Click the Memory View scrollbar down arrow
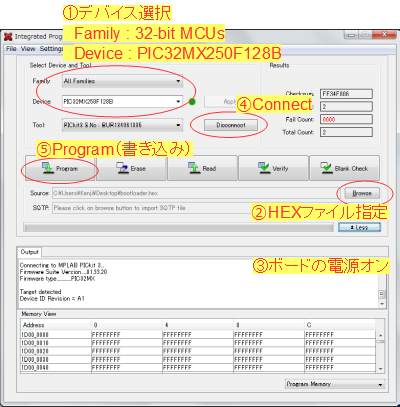400x407 pixels. [x=381, y=369]
